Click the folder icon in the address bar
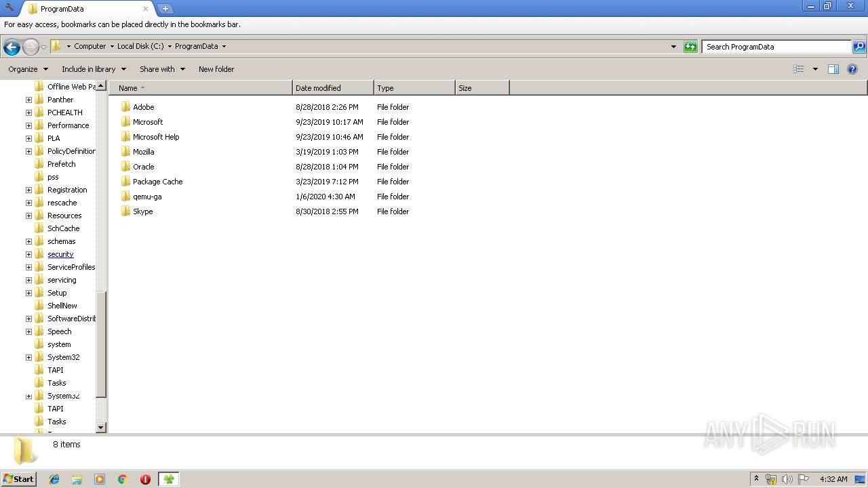 [56, 46]
